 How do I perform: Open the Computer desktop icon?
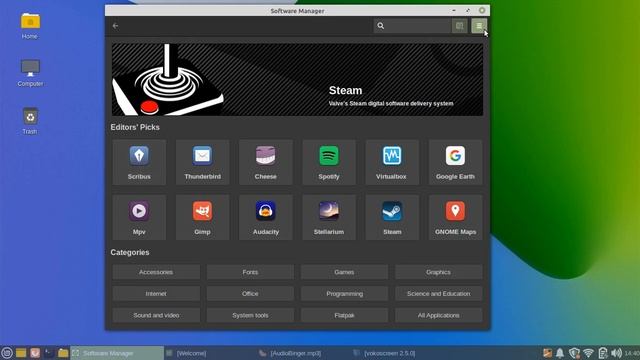(30, 73)
